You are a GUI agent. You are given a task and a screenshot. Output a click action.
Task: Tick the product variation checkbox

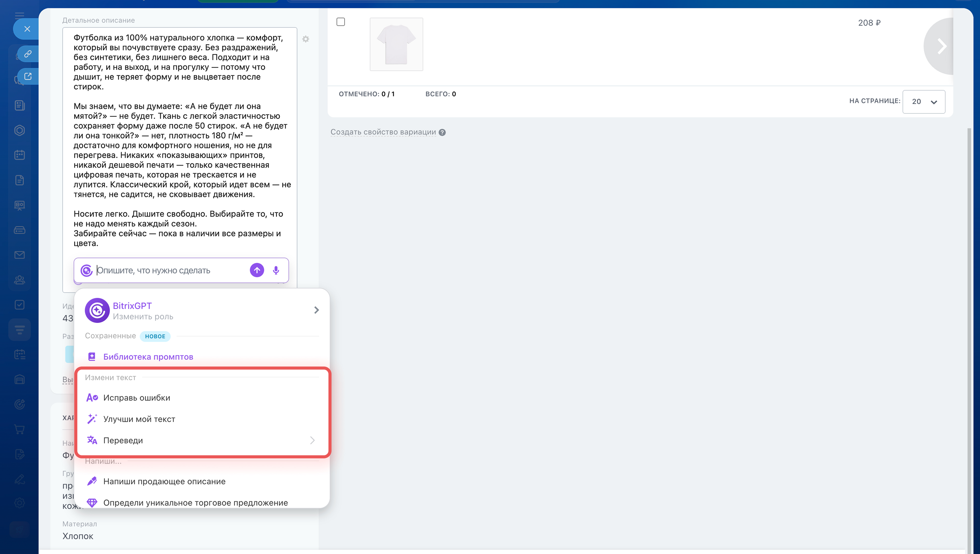tap(341, 22)
